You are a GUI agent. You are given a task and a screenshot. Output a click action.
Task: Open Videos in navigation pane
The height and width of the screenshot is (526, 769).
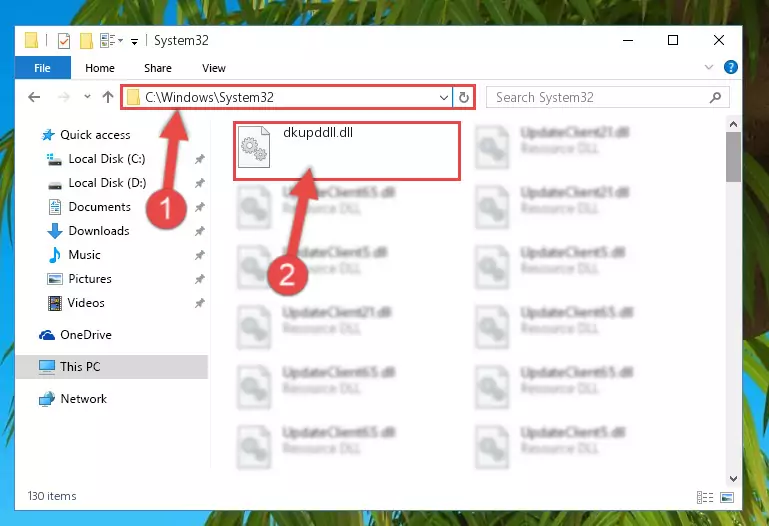(x=86, y=303)
